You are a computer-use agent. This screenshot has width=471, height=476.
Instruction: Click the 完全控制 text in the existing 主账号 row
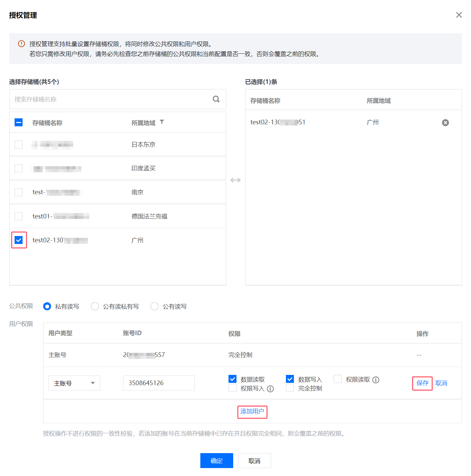point(240,355)
